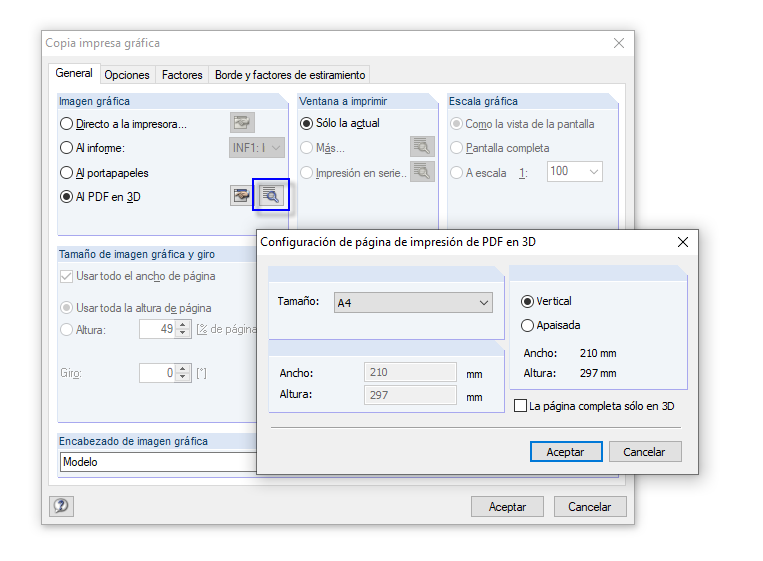
Task: Close the Copia impresa gráfica window
Action: click(618, 43)
